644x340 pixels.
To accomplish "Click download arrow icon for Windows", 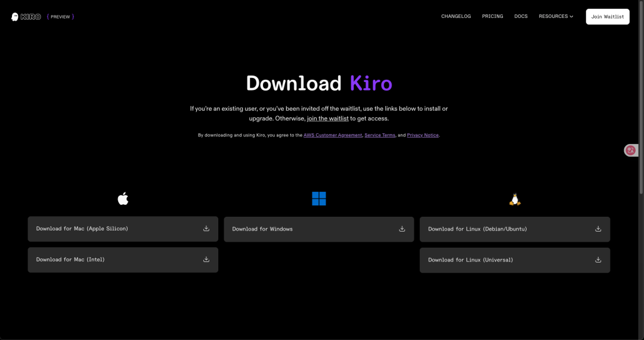I will pyautogui.click(x=402, y=229).
